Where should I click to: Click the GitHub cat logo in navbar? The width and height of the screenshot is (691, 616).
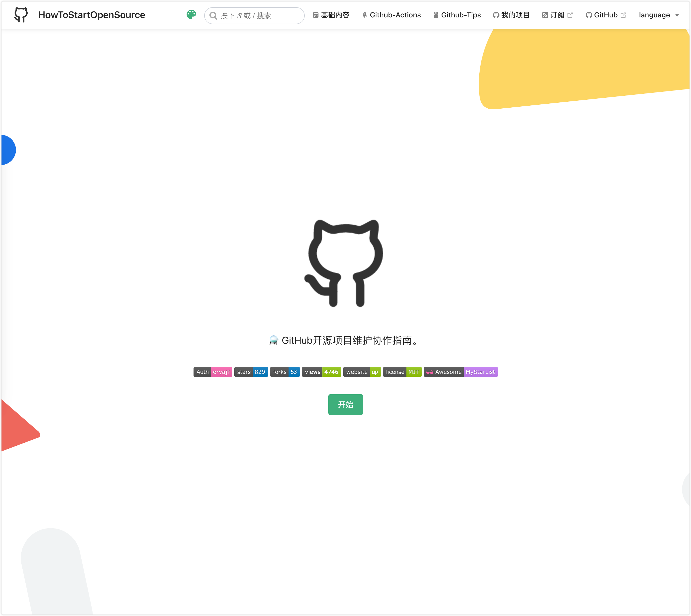[21, 15]
